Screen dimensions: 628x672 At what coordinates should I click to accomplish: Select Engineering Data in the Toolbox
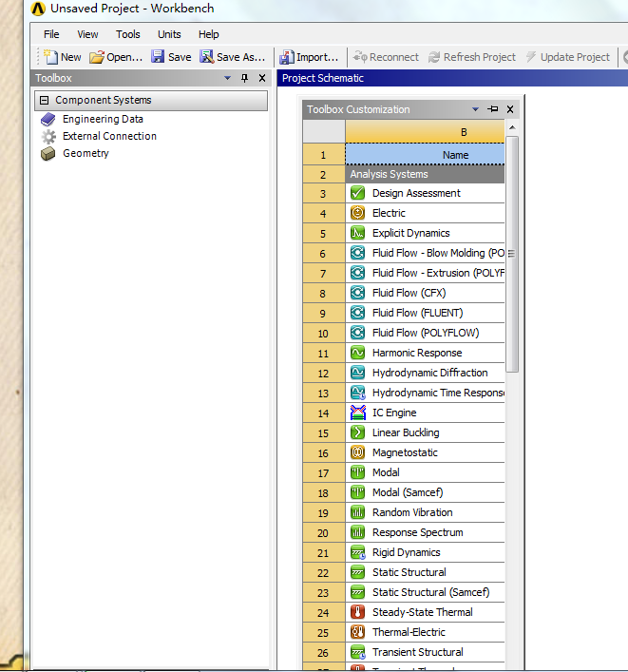click(103, 119)
